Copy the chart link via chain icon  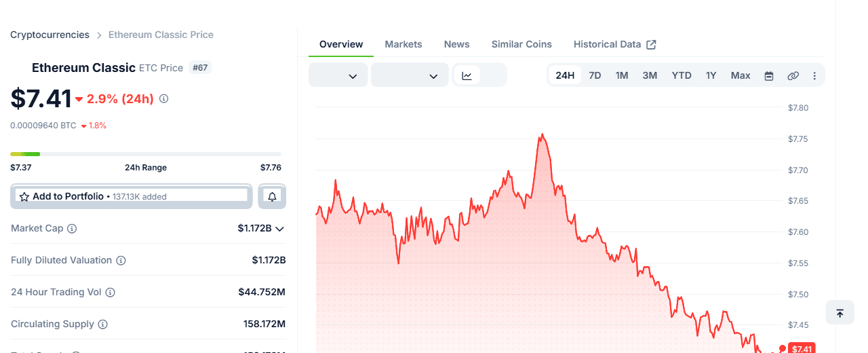point(793,75)
